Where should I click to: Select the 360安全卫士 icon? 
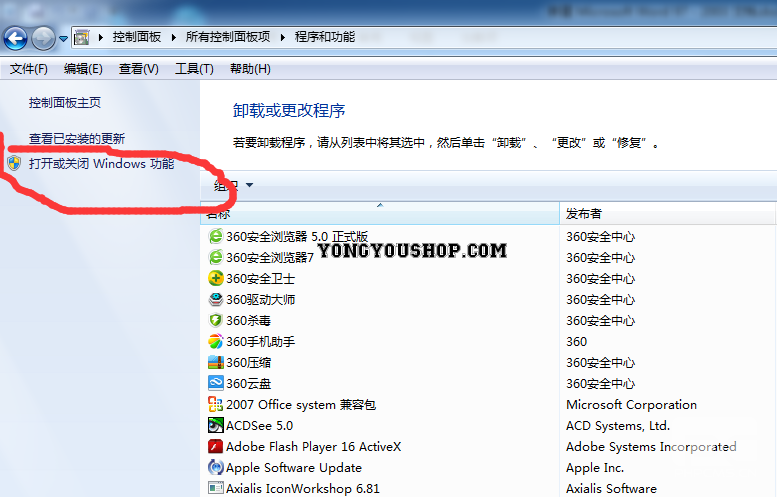tap(216, 278)
